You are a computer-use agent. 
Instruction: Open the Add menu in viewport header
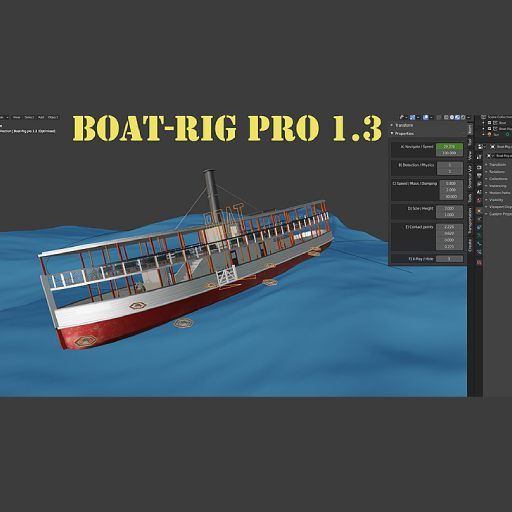pos(41,117)
